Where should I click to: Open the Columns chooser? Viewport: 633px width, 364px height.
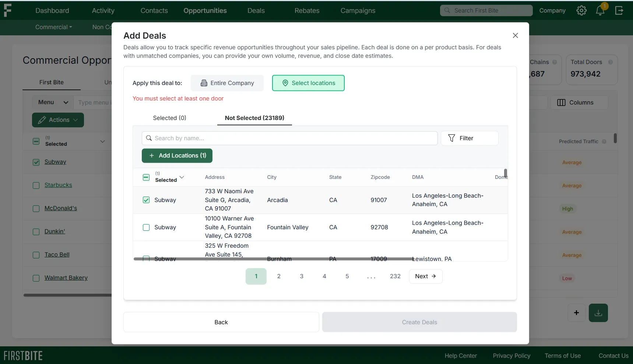[579, 102]
